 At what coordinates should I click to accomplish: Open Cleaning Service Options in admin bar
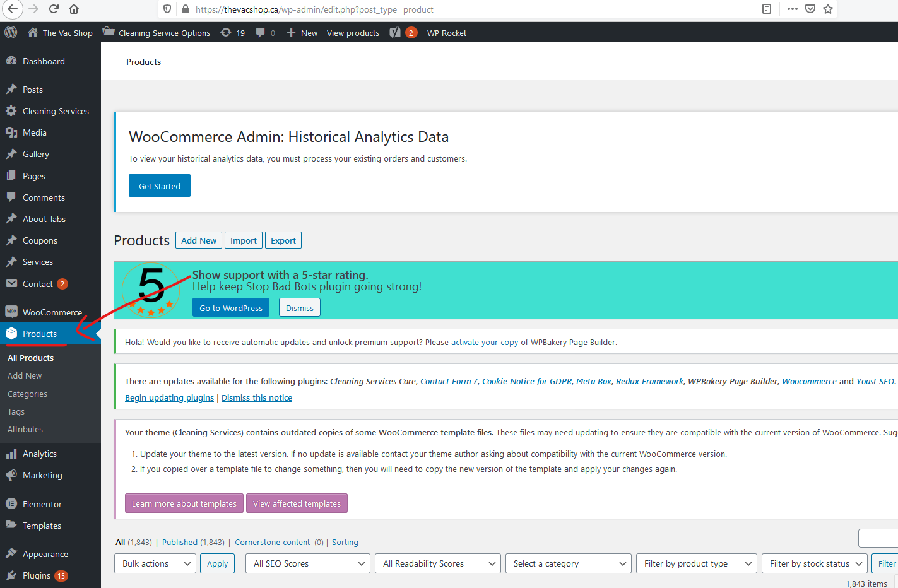click(157, 33)
